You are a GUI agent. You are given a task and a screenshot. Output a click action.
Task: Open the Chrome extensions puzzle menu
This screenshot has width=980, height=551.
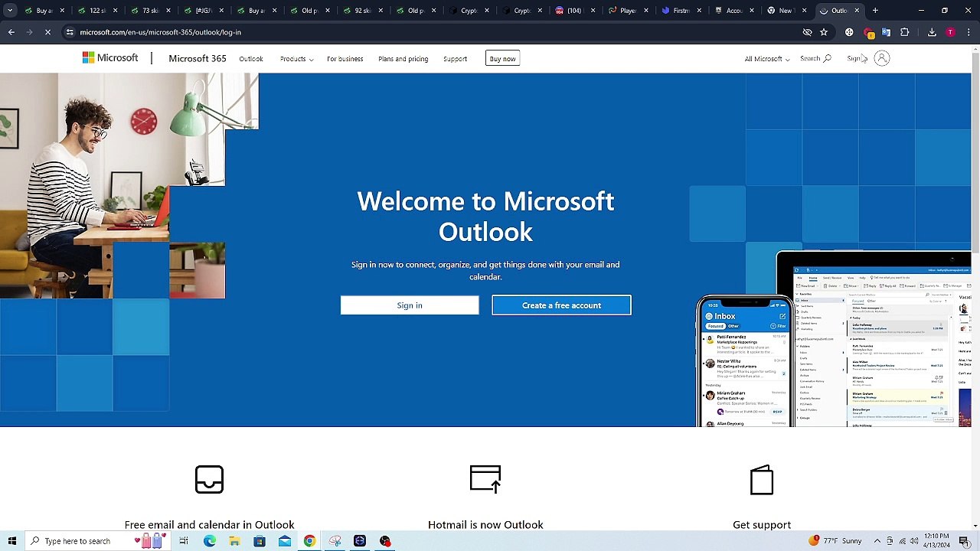pos(905,32)
